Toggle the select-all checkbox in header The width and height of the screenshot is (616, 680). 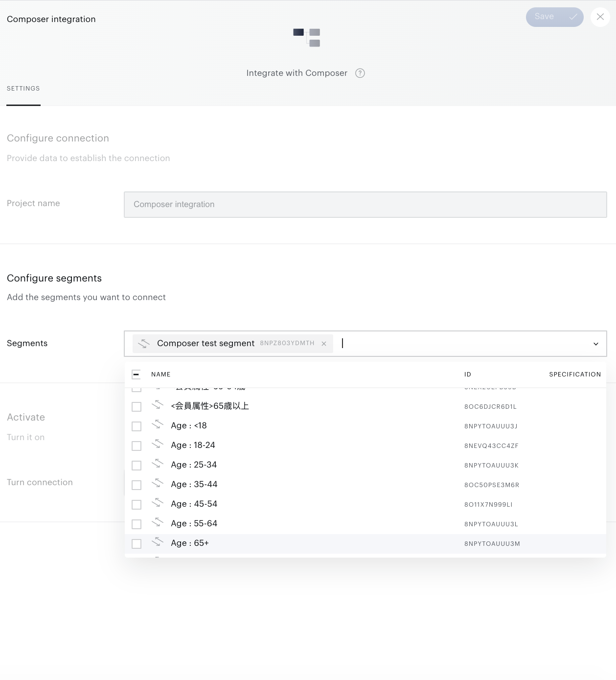pyautogui.click(x=136, y=375)
